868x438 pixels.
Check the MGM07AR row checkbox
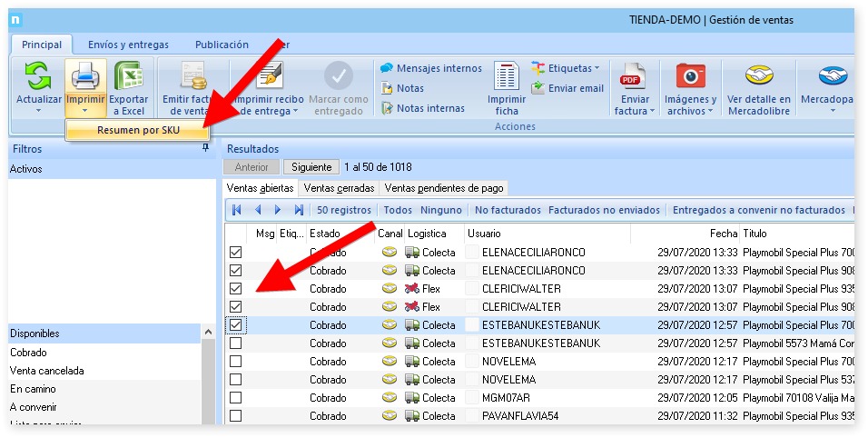point(236,397)
